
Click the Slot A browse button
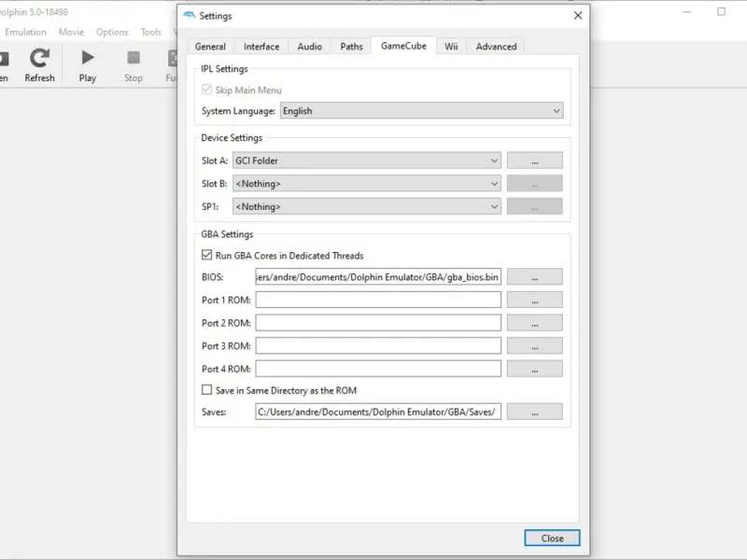click(534, 161)
